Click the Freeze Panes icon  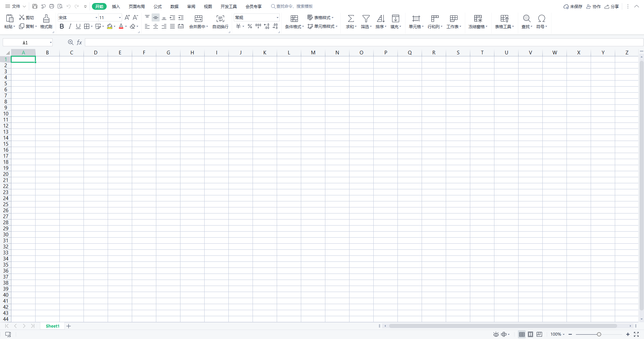coord(478,18)
